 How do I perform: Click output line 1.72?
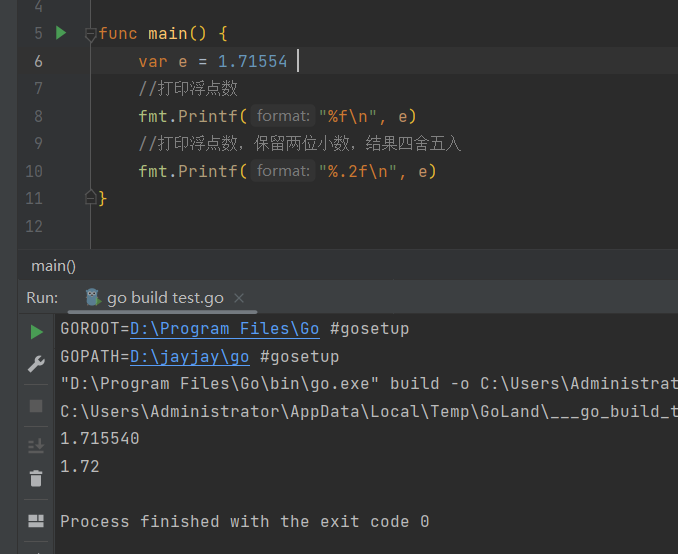point(80,466)
